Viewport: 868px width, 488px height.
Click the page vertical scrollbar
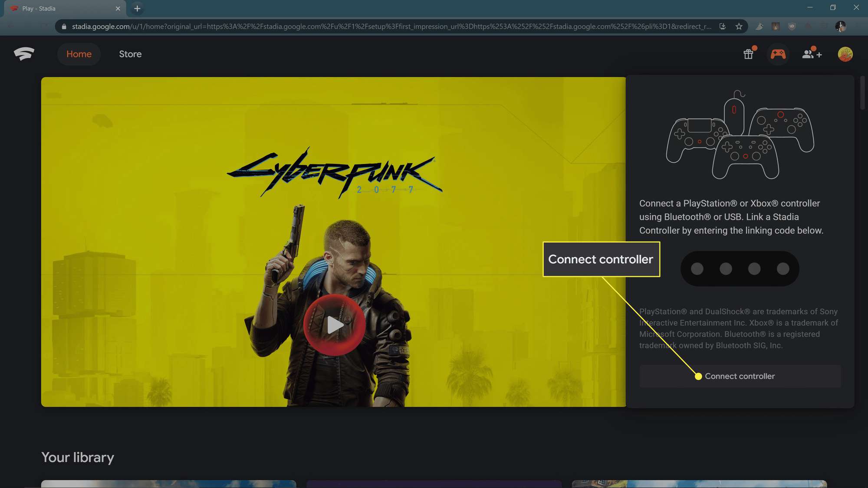862,93
